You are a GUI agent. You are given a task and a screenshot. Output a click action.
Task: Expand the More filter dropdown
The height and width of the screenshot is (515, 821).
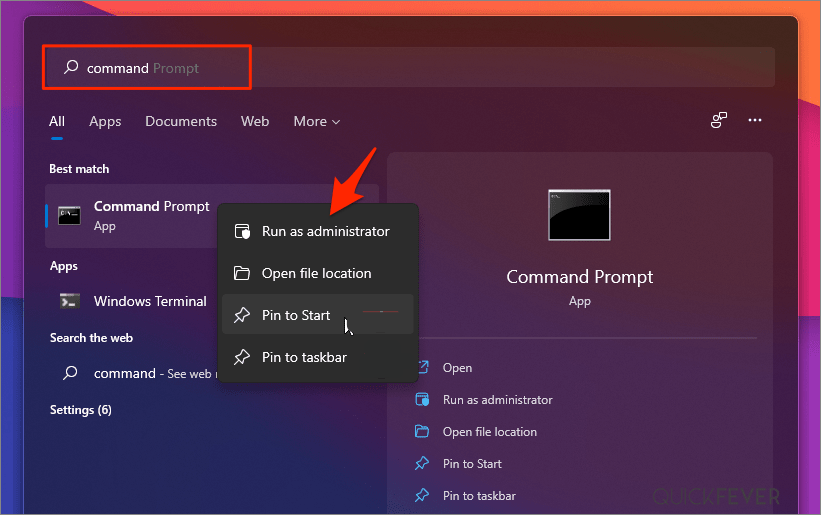point(316,121)
